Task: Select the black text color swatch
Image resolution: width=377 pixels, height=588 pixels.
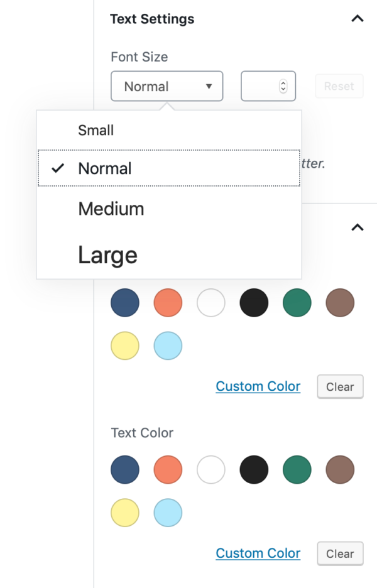Action: tap(254, 469)
